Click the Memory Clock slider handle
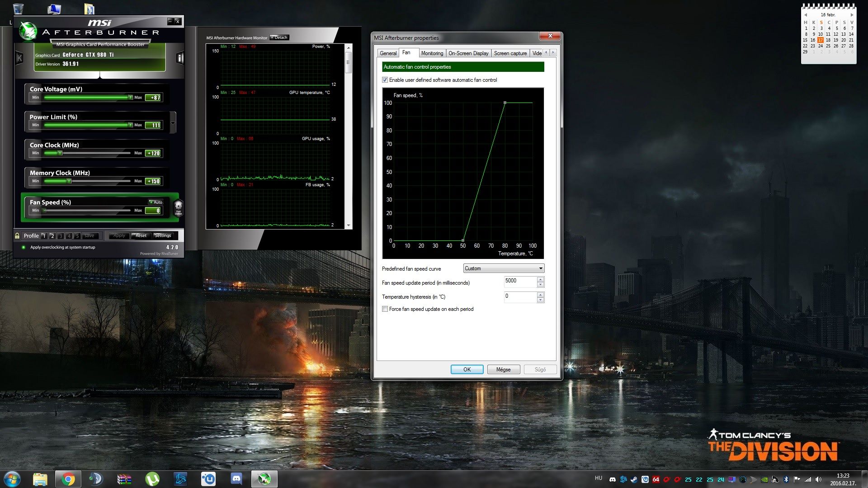Image resolution: width=868 pixels, height=488 pixels. coord(69,181)
